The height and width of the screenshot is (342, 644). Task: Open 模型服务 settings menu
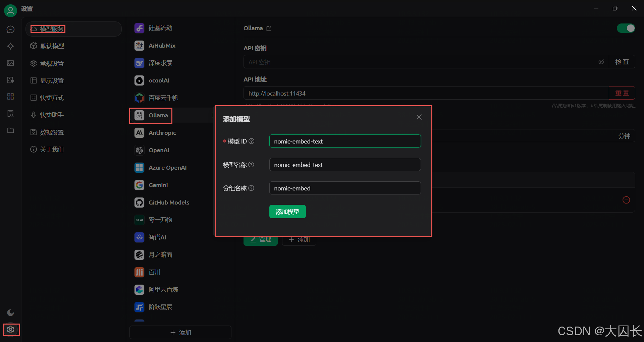73,29
